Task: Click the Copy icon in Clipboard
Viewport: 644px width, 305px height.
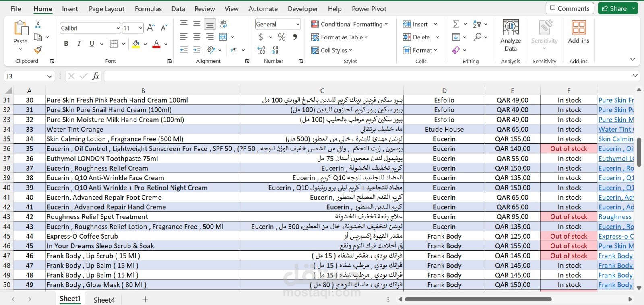Action: pyautogui.click(x=38, y=37)
